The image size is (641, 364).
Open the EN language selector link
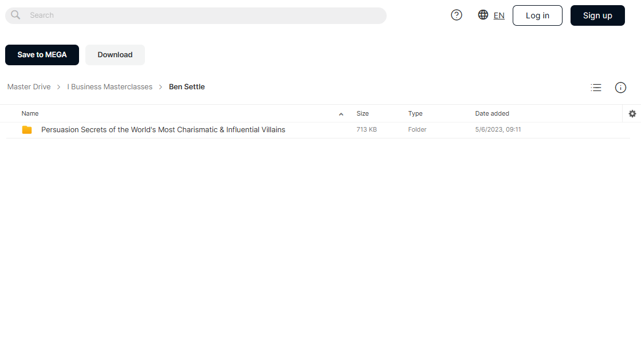pyautogui.click(x=499, y=15)
